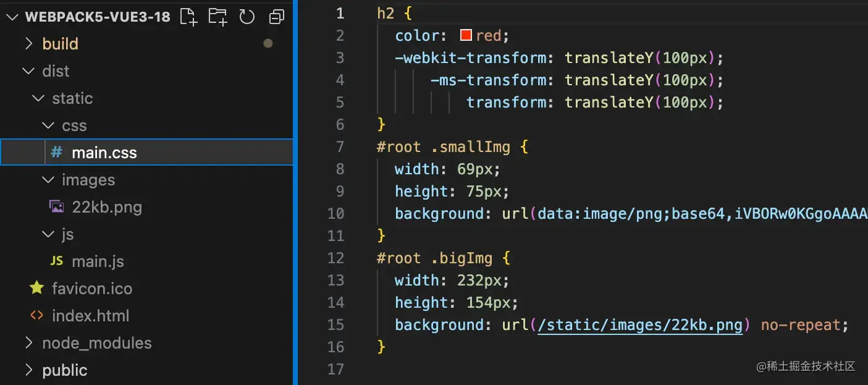Click the HTML bracket icon beside index.html
This screenshot has height=385, width=868.
37,315
